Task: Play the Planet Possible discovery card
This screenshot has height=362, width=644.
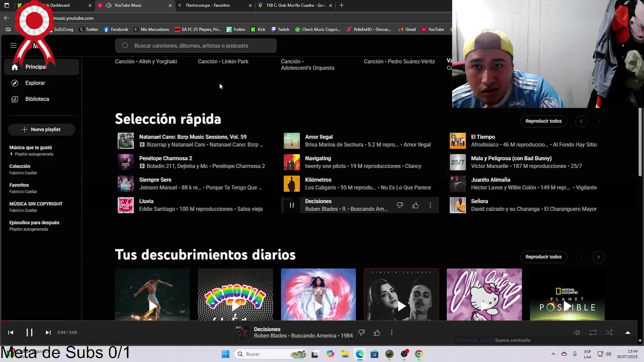Action: pos(567,306)
